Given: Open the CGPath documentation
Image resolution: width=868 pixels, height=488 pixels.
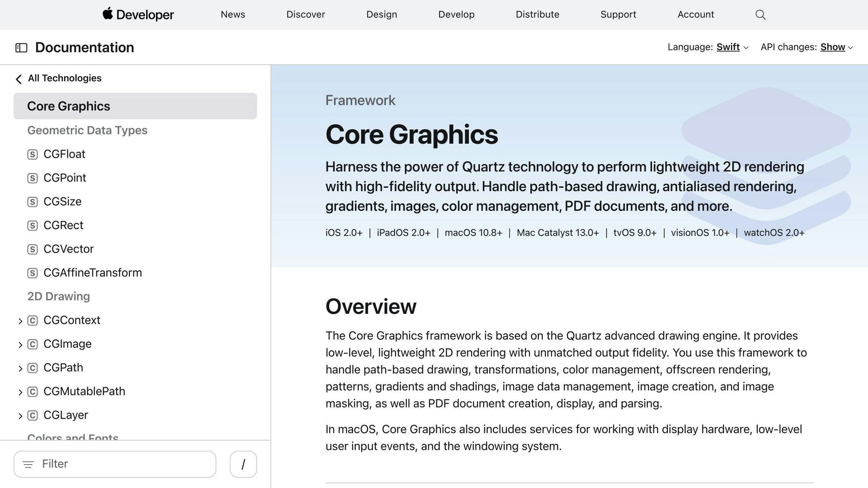Looking at the screenshot, I should coord(63,368).
